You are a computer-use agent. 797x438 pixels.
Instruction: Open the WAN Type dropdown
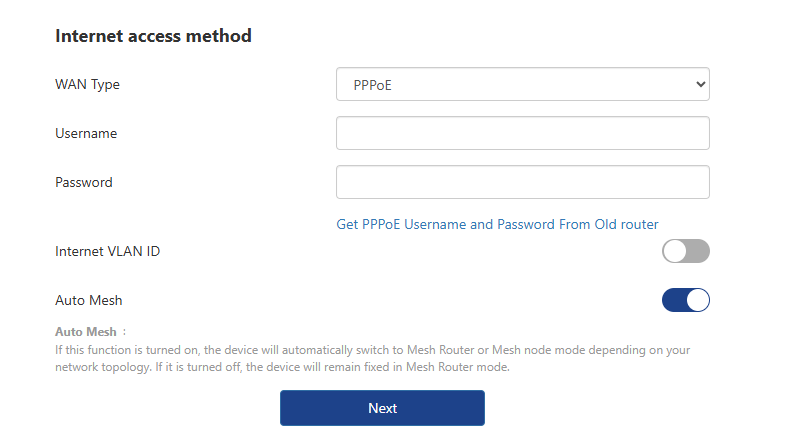[x=522, y=85]
